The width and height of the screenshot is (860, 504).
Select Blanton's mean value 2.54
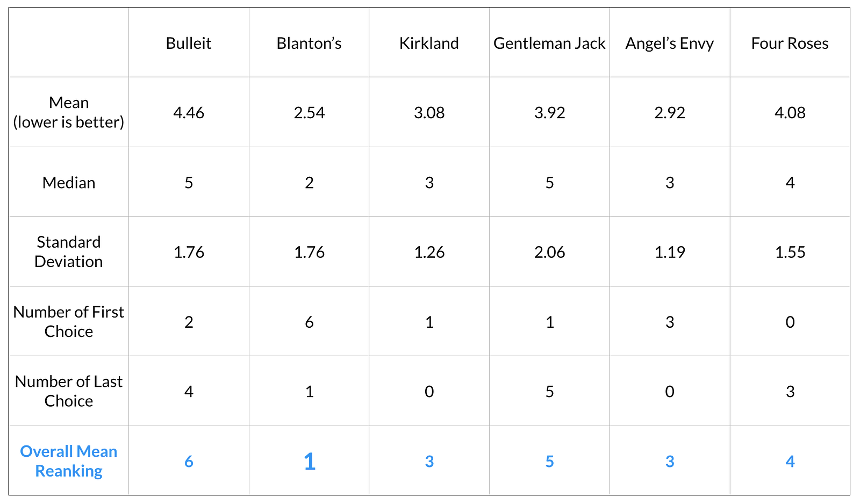coord(309,112)
